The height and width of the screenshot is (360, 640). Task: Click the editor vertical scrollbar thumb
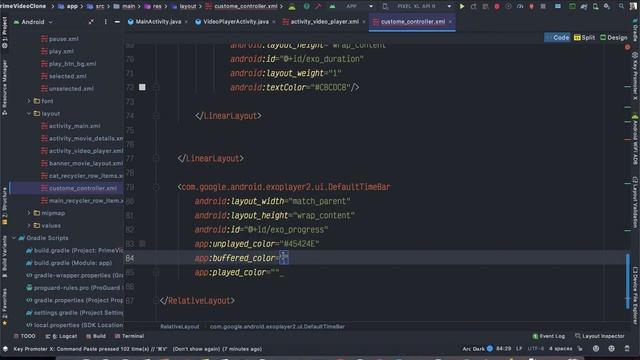(627, 281)
